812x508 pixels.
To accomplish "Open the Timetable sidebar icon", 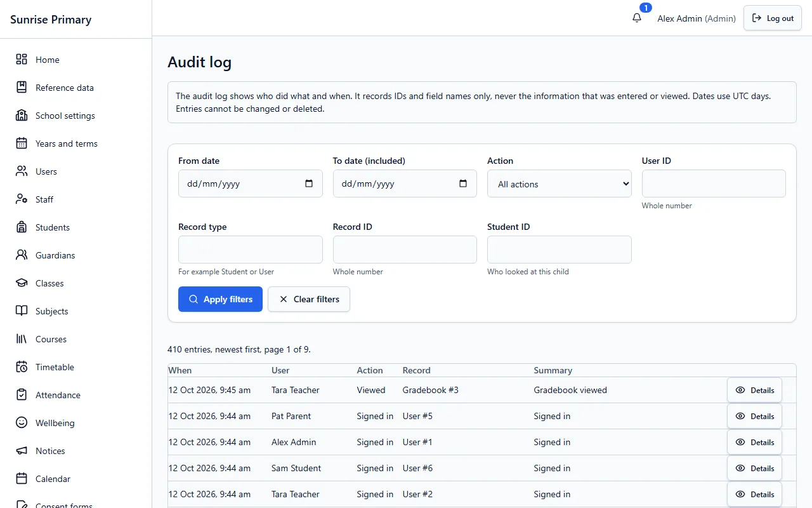I will pyautogui.click(x=22, y=366).
